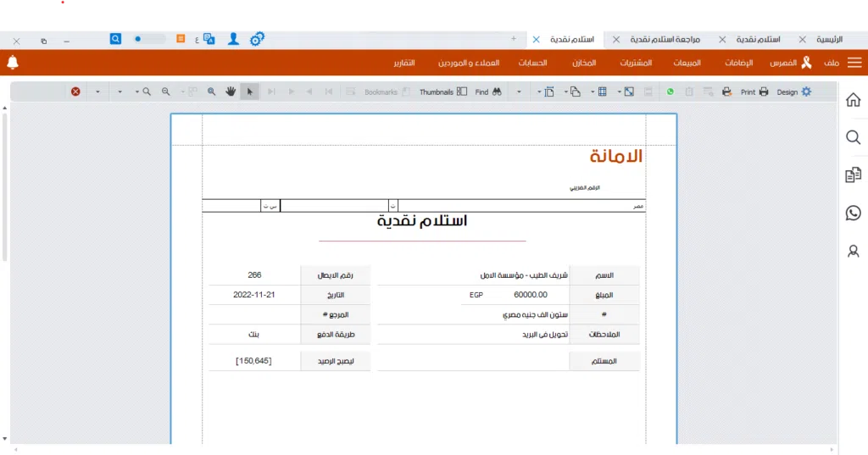Viewport: 868px width, 455px height.
Task: Expand dropdown arrow beside copy pages icon
Action: click(565, 92)
